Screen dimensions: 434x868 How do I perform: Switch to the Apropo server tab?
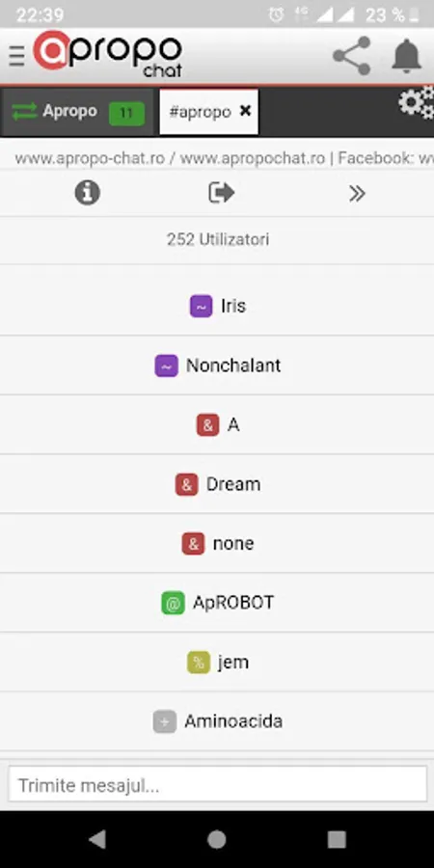click(77, 112)
